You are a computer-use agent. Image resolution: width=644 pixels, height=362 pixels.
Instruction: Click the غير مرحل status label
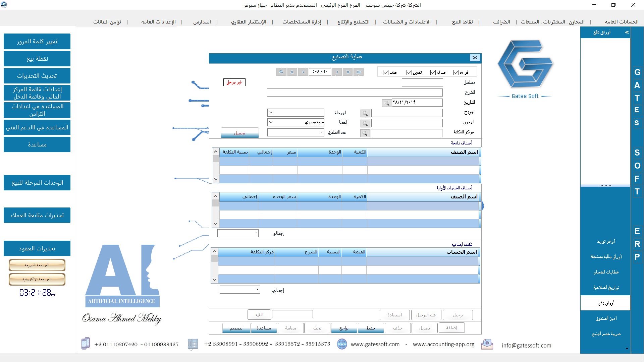click(234, 82)
